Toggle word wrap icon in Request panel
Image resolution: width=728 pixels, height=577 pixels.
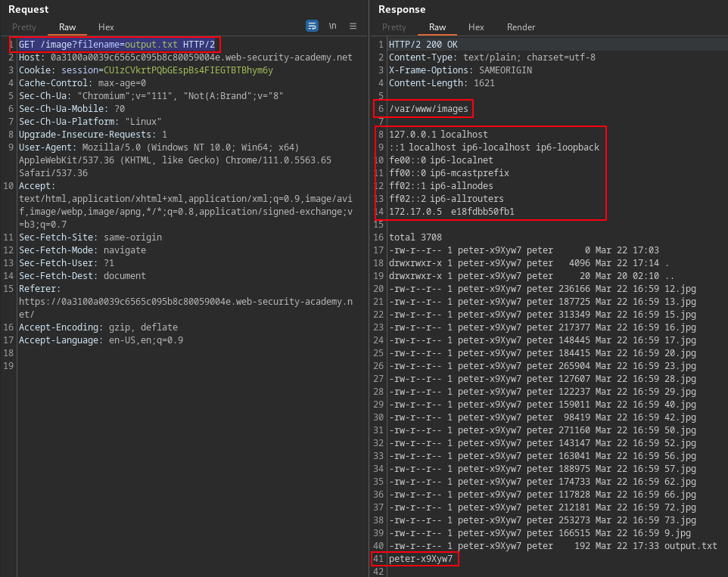[x=312, y=26]
